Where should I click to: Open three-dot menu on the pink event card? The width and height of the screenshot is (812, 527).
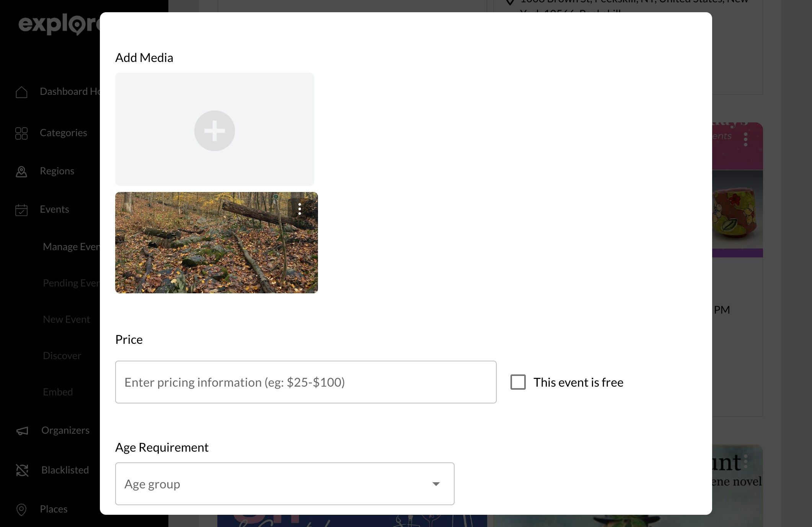coord(745,139)
